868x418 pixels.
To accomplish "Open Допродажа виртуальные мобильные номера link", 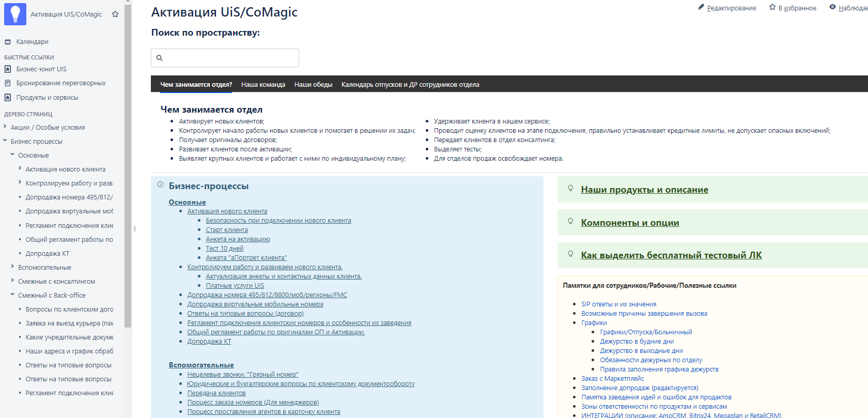I will [255, 304].
